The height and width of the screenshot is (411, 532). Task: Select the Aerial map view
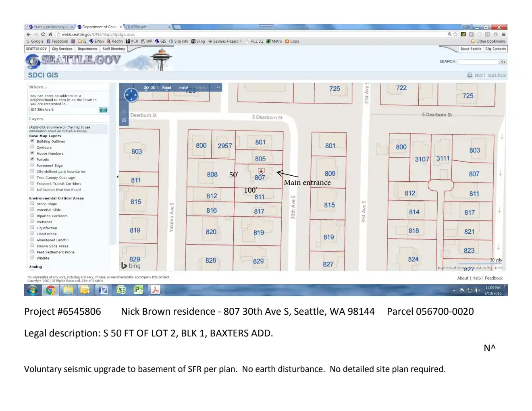pyautogui.click(x=184, y=87)
